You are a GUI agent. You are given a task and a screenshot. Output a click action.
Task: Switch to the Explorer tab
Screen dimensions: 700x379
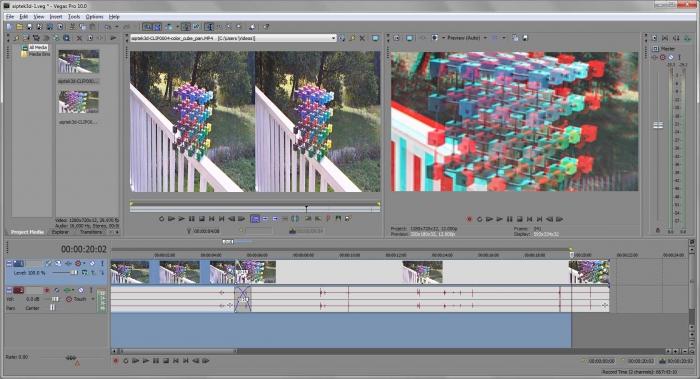pyautogui.click(x=60, y=232)
